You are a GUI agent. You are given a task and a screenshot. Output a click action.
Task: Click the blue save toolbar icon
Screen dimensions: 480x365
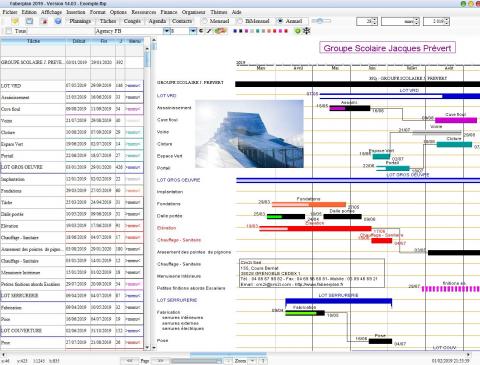[30, 21]
